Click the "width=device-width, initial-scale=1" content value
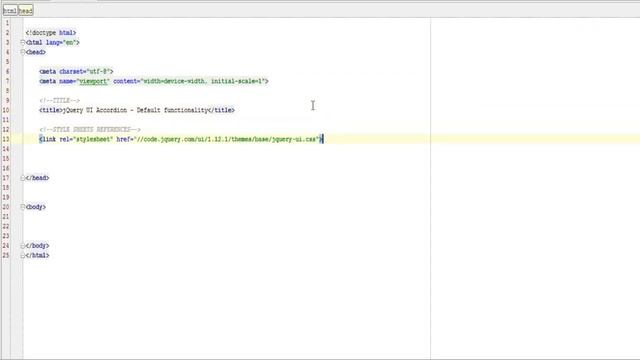 click(x=203, y=81)
